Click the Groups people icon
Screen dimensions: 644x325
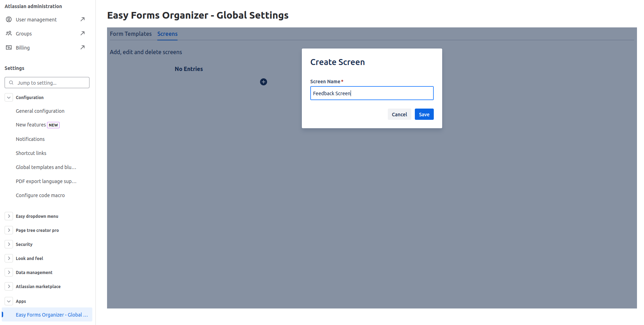pos(9,33)
